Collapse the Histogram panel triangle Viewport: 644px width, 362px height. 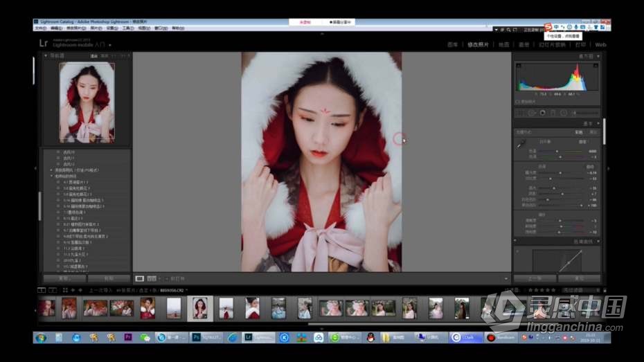[598, 56]
